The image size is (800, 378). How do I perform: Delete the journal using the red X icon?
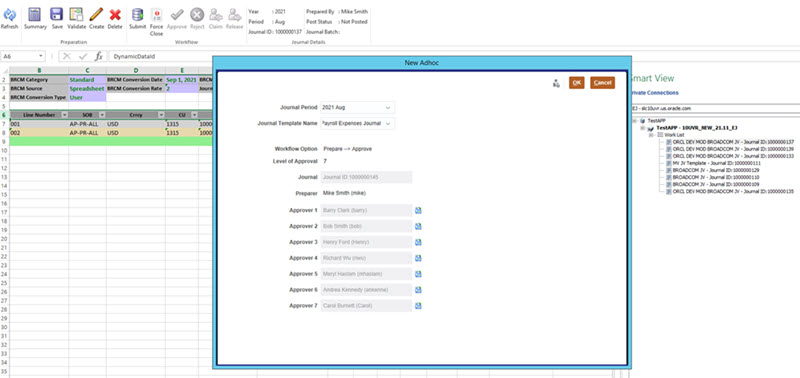115,15
